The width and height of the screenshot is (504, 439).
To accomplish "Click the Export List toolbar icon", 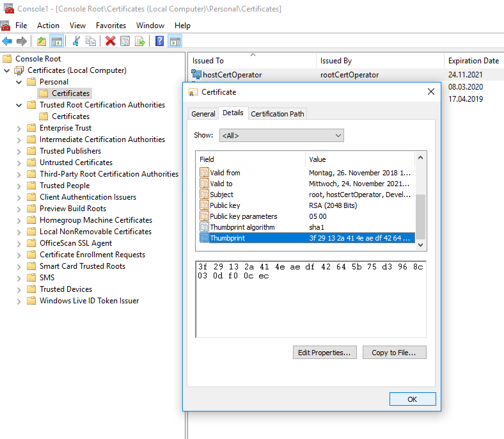I will [140, 41].
